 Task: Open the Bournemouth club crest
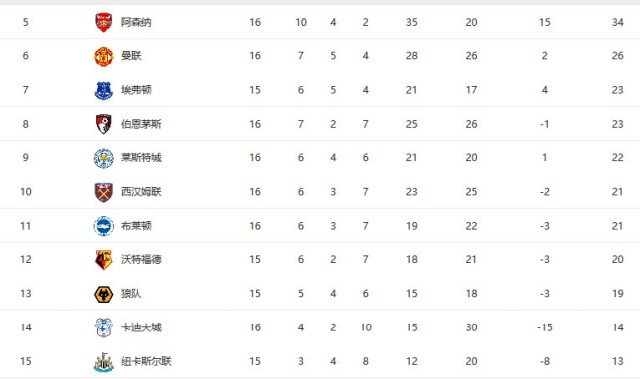(104, 124)
